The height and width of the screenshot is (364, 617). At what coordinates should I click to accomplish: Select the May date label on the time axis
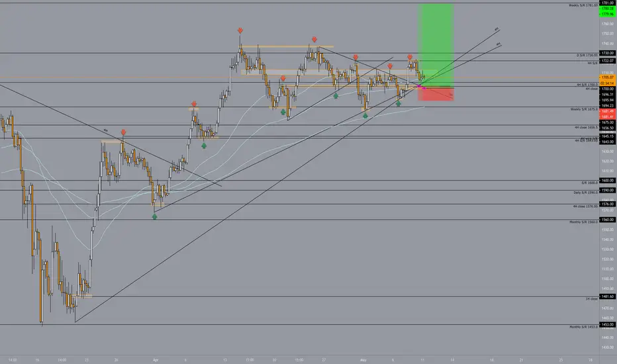pyautogui.click(x=363, y=359)
